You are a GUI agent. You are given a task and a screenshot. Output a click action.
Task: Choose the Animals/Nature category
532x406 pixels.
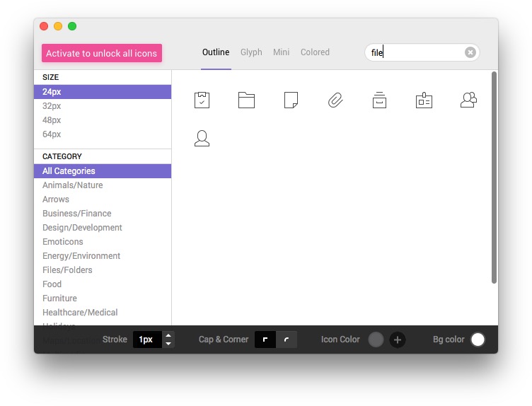103,185
